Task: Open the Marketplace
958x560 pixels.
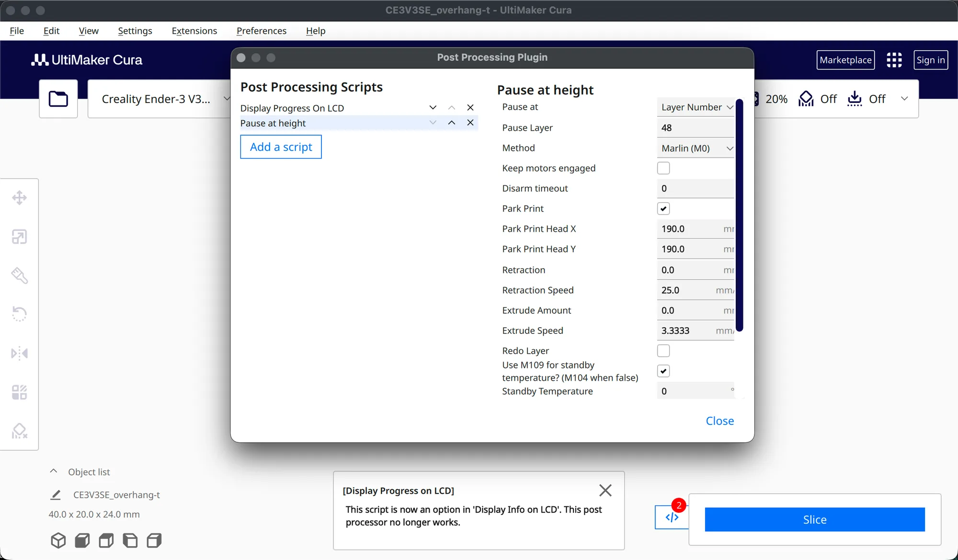Action: point(845,60)
